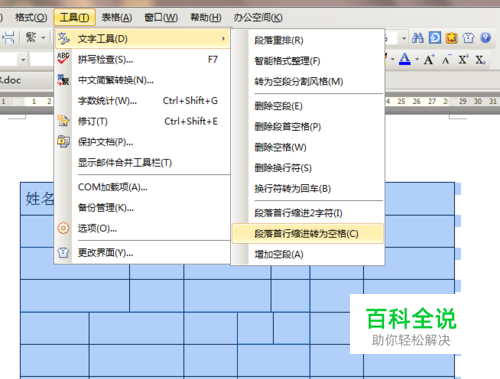Open the font color dropdown arrow
Viewport: 500px width, 379px height.
(x=417, y=59)
